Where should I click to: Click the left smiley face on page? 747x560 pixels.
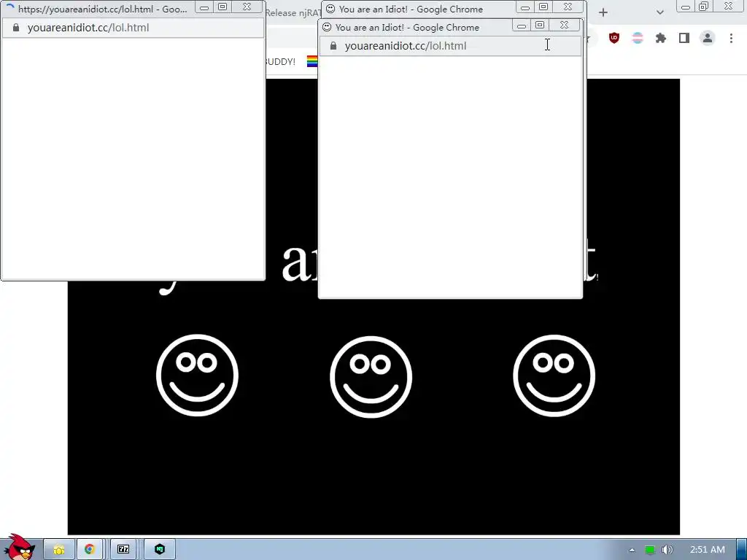coord(197,376)
